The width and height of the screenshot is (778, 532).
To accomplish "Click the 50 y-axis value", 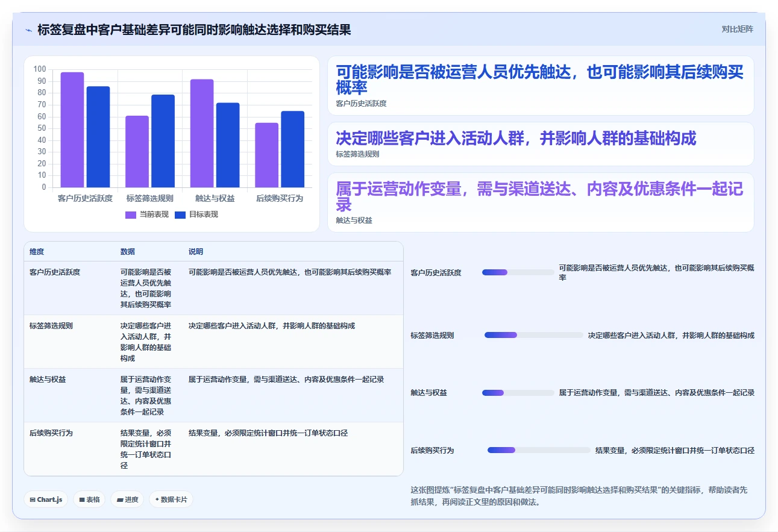I will [42, 128].
